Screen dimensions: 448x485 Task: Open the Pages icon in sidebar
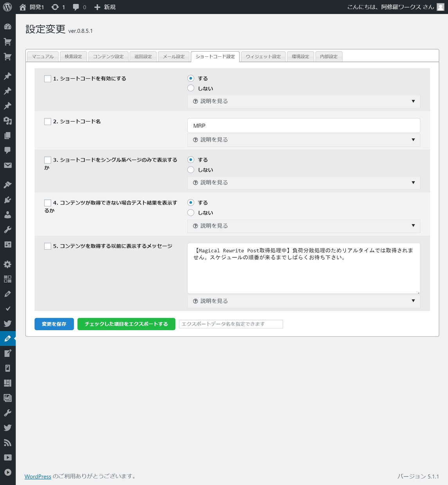pyautogui.click(x=7, y=135)
